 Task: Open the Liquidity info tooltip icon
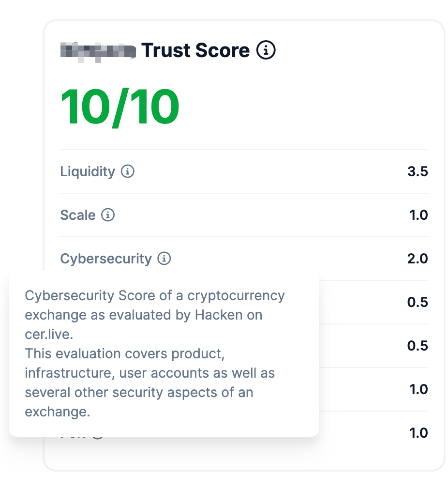pyautogui.click(x=127, y=171)
